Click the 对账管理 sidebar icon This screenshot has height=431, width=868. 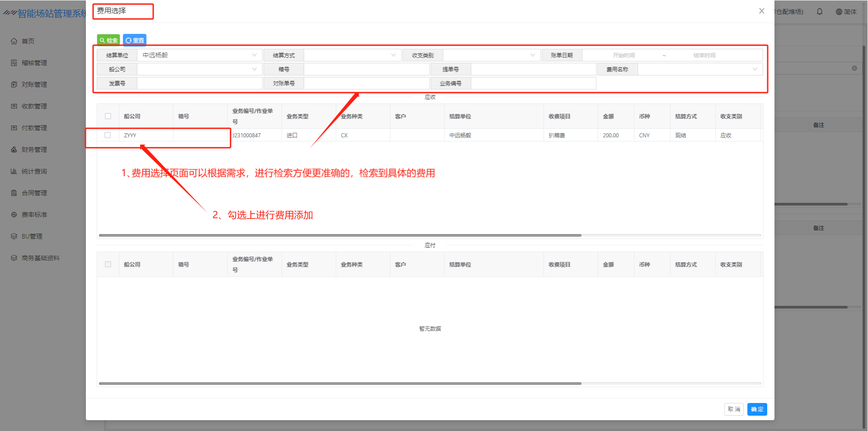(14, 84)
